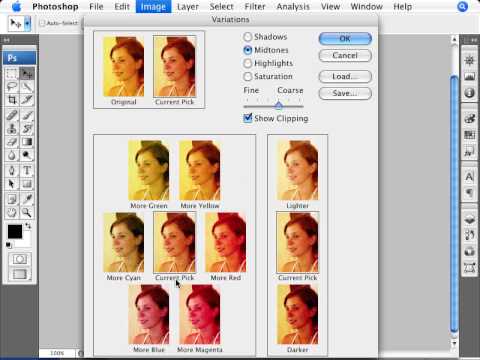Click the Fine–Coarse slider handle
The width and height of the screenshot is (480, 360).
click(x=279, y=105)
